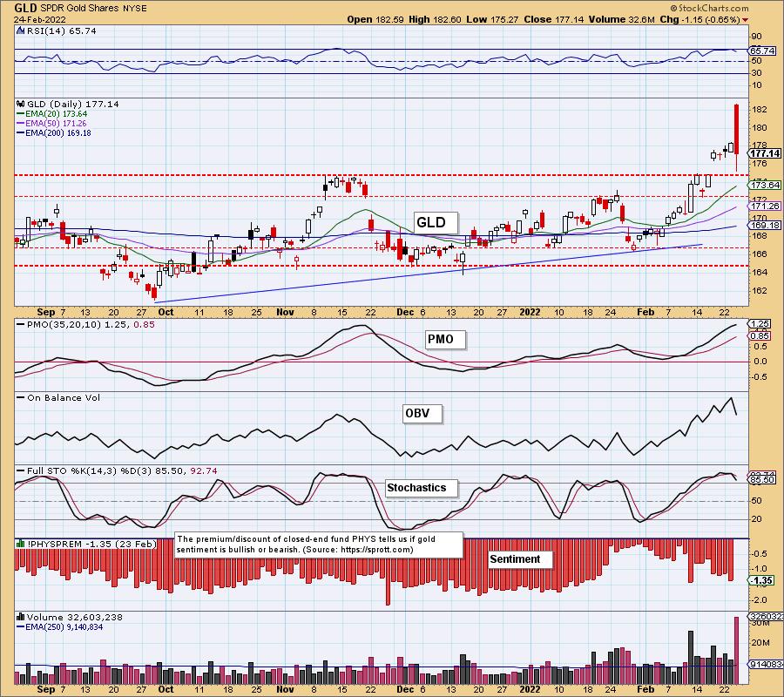Click the High 182.60 value
Screen dimensions: 784x697
[435, 19]
